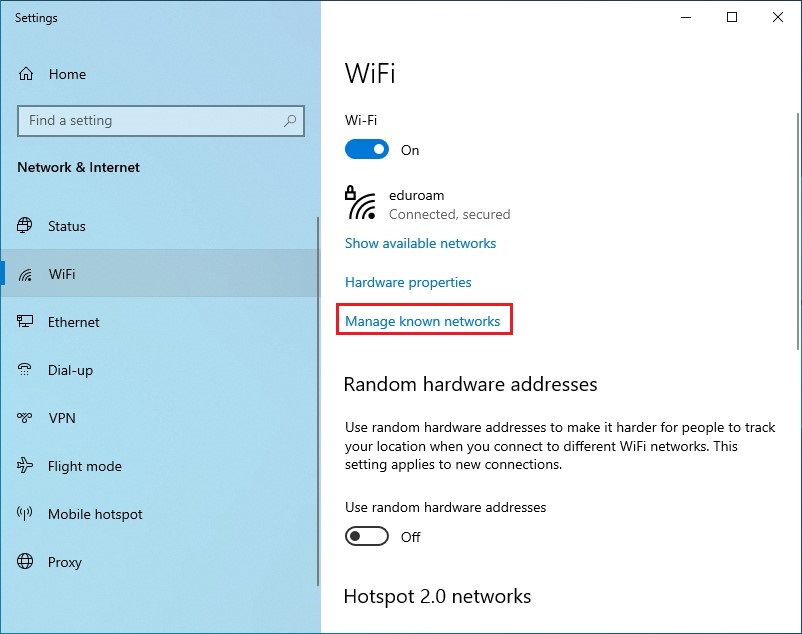This screenshot has width=802, height=634.
Task: Switch to Dial-up settings
Action: pos(160,370)
